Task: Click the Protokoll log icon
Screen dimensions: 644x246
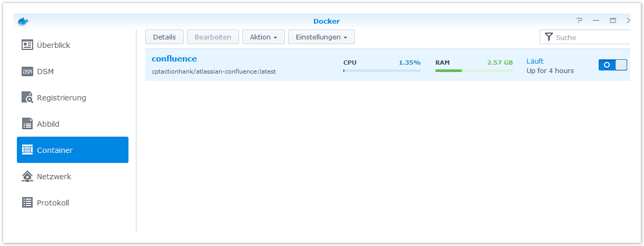Action: (27, 203)
